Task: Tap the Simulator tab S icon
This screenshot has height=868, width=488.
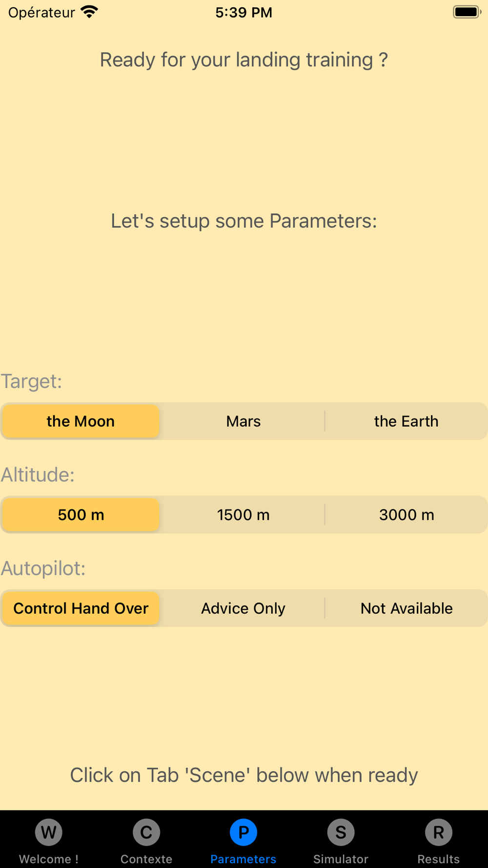Action: (x=341, y=832)
